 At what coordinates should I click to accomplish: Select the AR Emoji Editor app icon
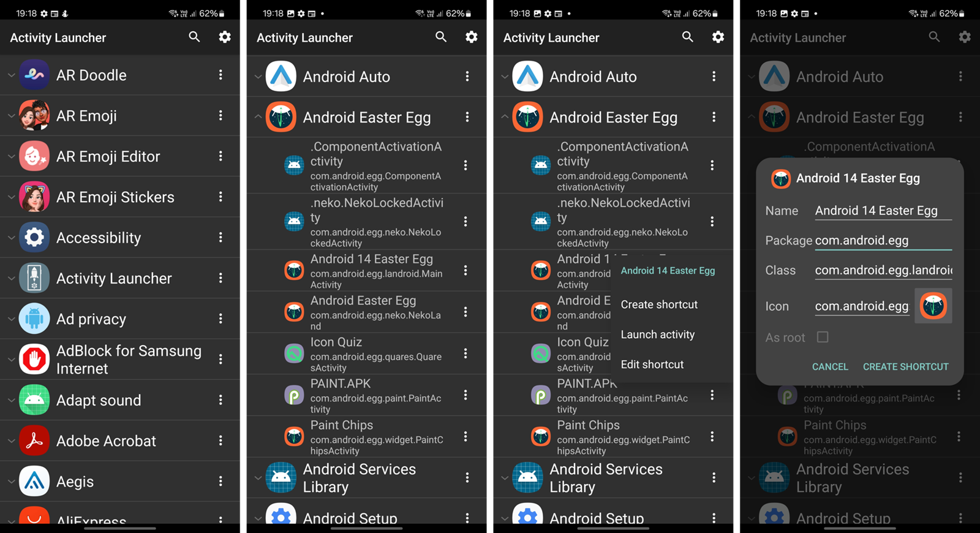point(34,156)
